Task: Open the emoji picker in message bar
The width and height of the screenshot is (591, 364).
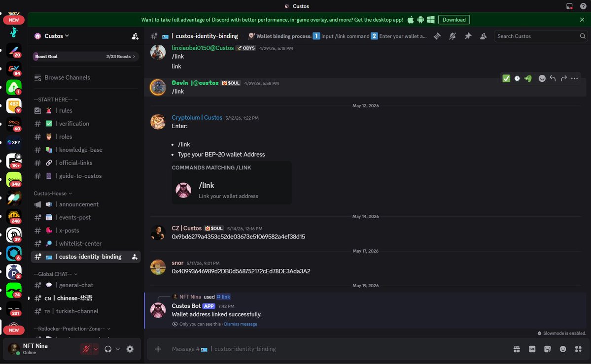Action: pos(563,349)
